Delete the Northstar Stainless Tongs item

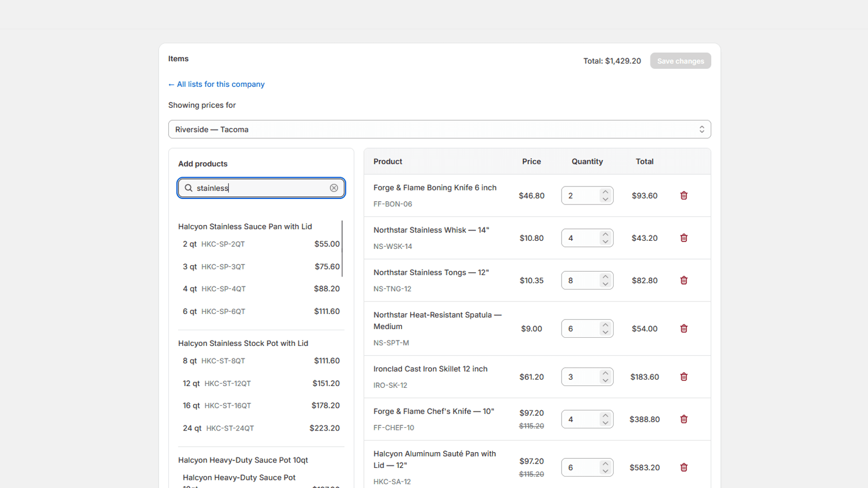pyautogui.click(x=684, y=280)
